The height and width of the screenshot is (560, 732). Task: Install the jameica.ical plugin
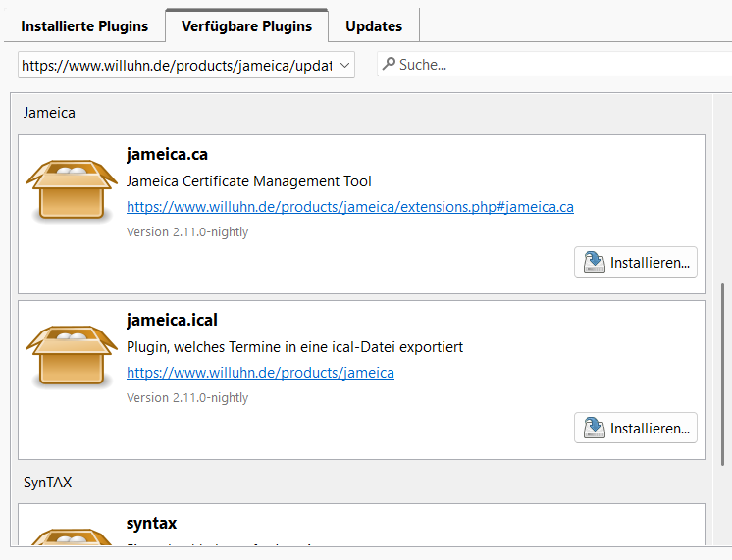636,429
